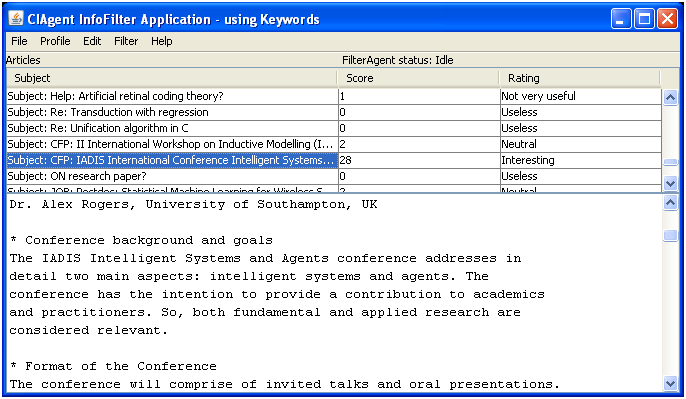Click 'Neutral' rating of Inductive Modelling row
The width and height of the screenshot is (686, 399).
click(581, 144)
